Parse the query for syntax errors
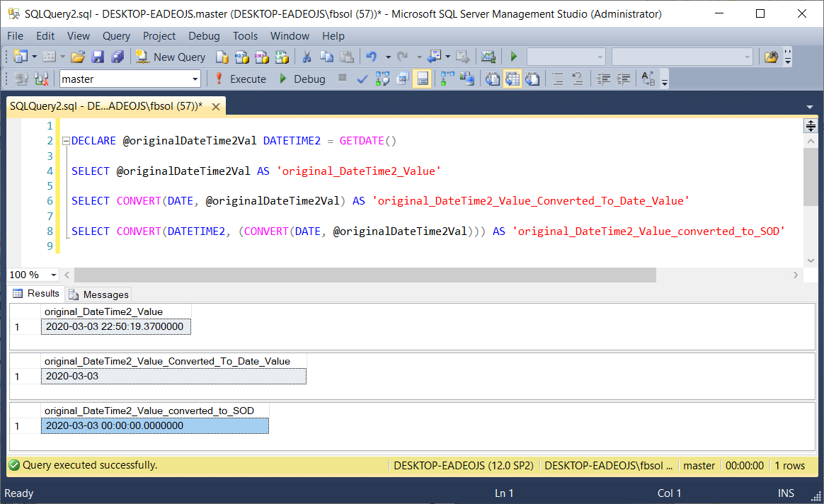Screen dimensions: 824x504 click(x=362, y=79)
